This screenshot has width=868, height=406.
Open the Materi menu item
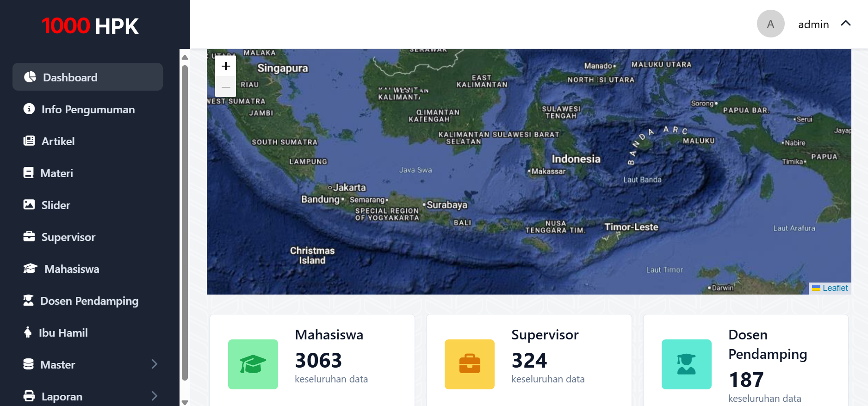56,173
